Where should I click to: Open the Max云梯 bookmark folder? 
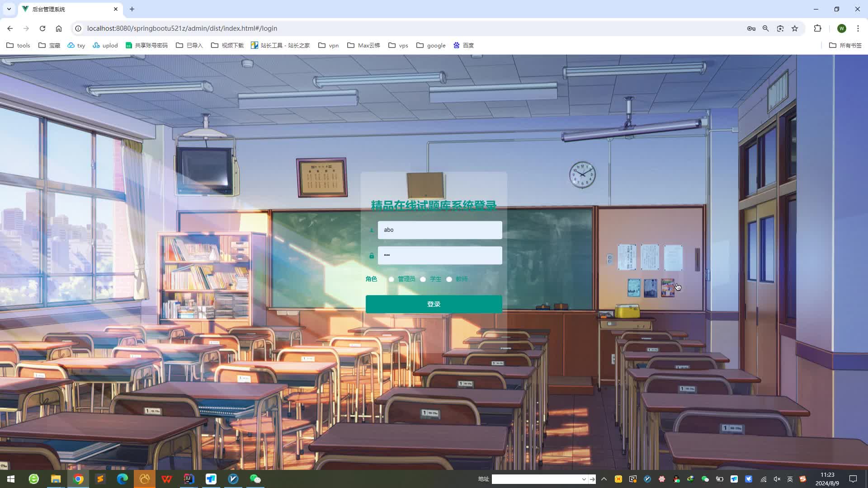tap(363, 45)
